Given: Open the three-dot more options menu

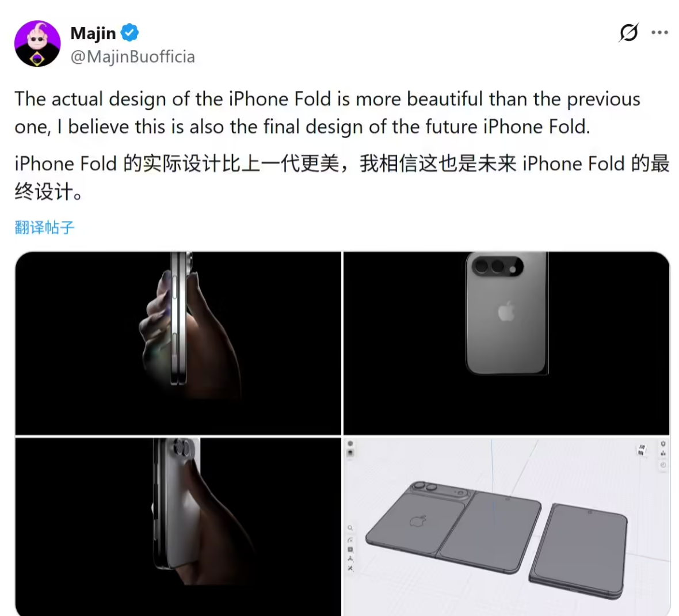Looking at the screenshot, I should 659,32.
